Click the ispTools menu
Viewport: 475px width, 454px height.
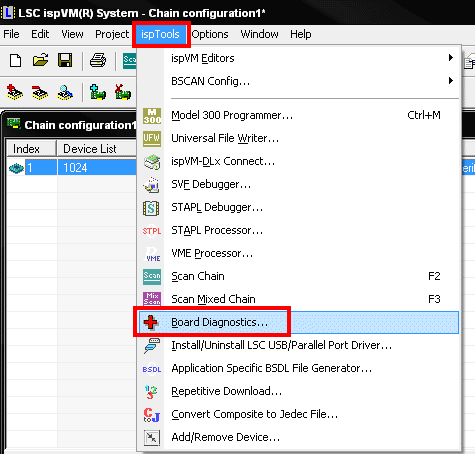[160, 34]
